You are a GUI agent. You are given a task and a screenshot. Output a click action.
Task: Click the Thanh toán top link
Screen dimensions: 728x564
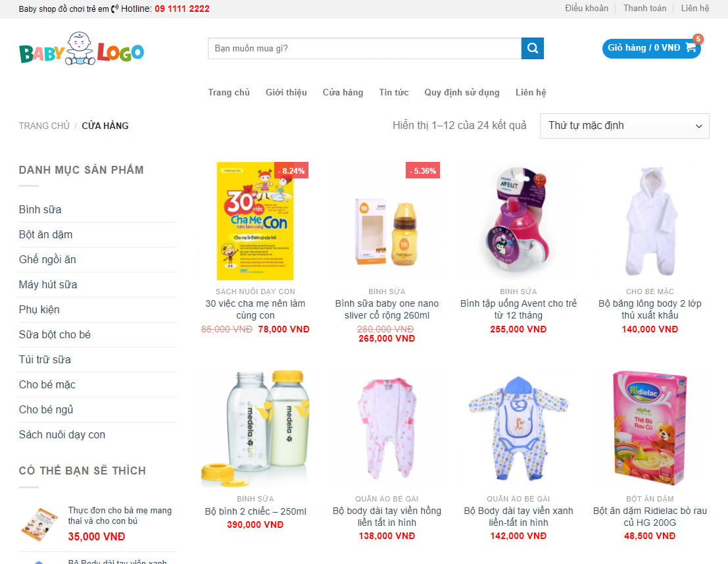[x=644, y=9]
